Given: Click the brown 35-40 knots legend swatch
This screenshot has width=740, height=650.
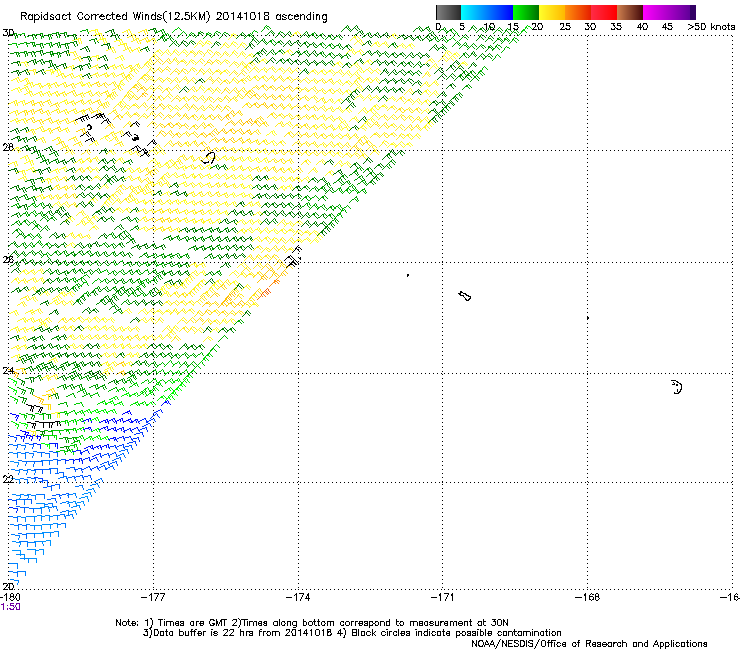Looking at the screenshot, I should [630, 12].
